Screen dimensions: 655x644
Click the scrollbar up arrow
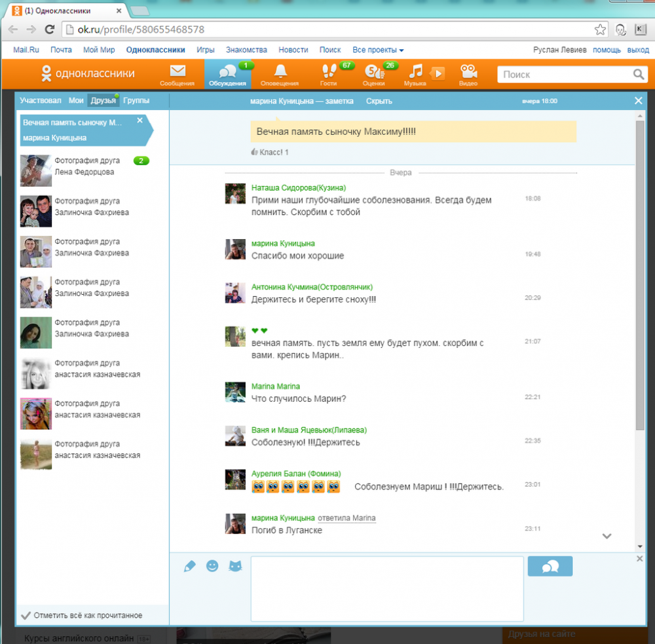click(640, 115)
